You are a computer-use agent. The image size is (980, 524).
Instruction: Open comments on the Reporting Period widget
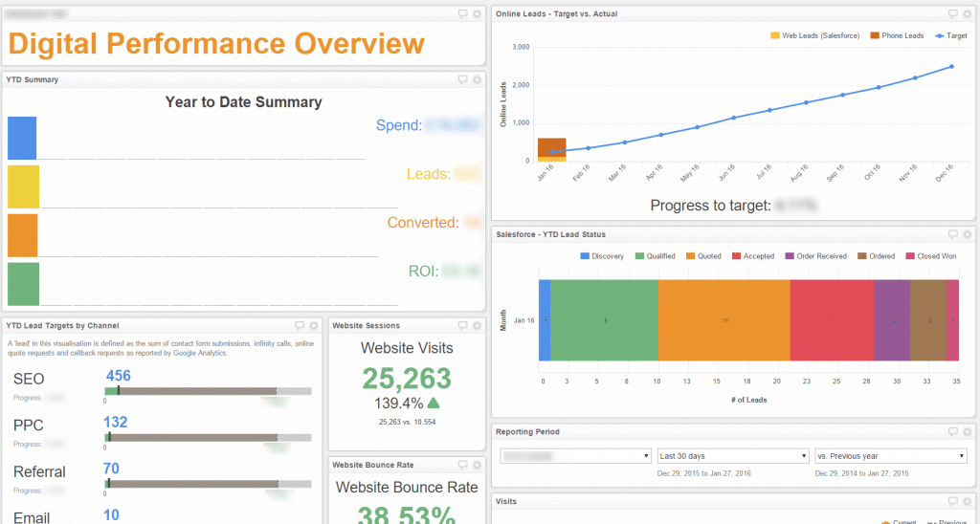(x=952, y=431)
